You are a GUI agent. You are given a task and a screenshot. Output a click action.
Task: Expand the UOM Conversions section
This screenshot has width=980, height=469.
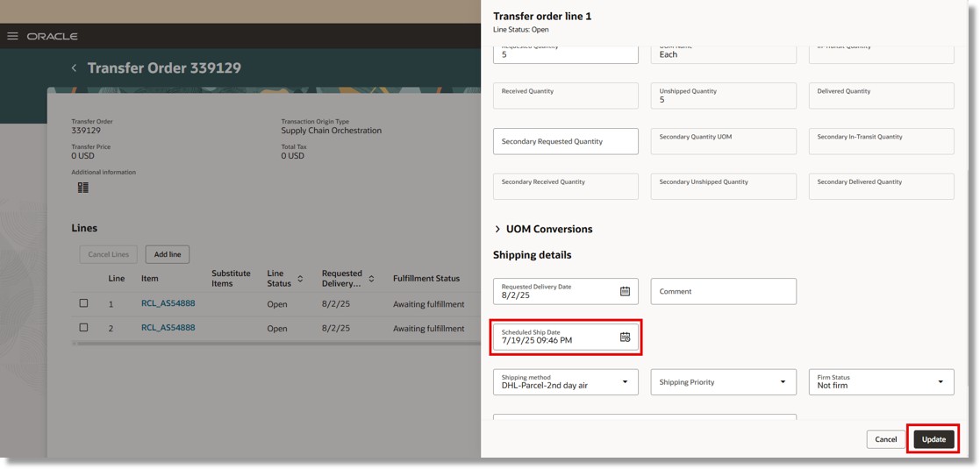(x=497, y=229)
